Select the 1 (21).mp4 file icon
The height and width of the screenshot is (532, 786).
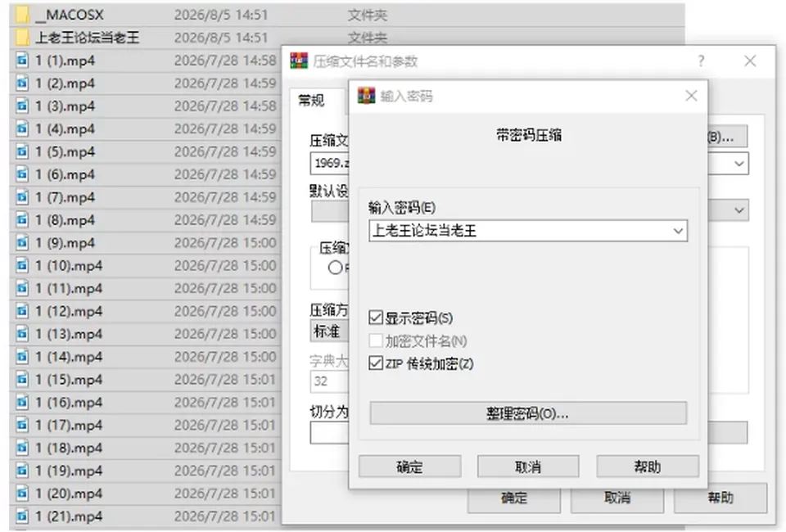pos(22,516)
